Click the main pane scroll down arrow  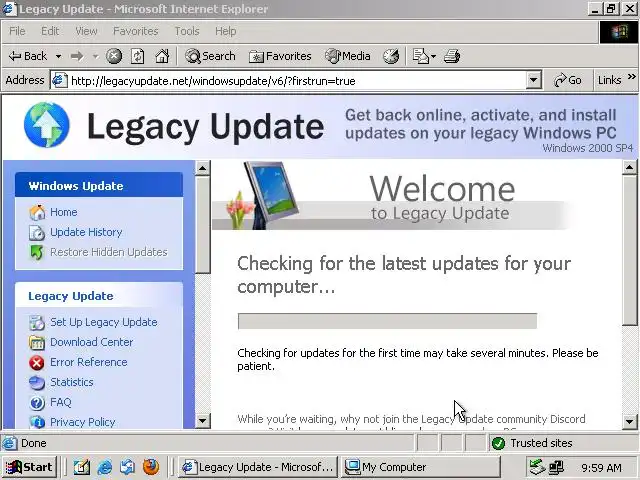click(629, 421)
